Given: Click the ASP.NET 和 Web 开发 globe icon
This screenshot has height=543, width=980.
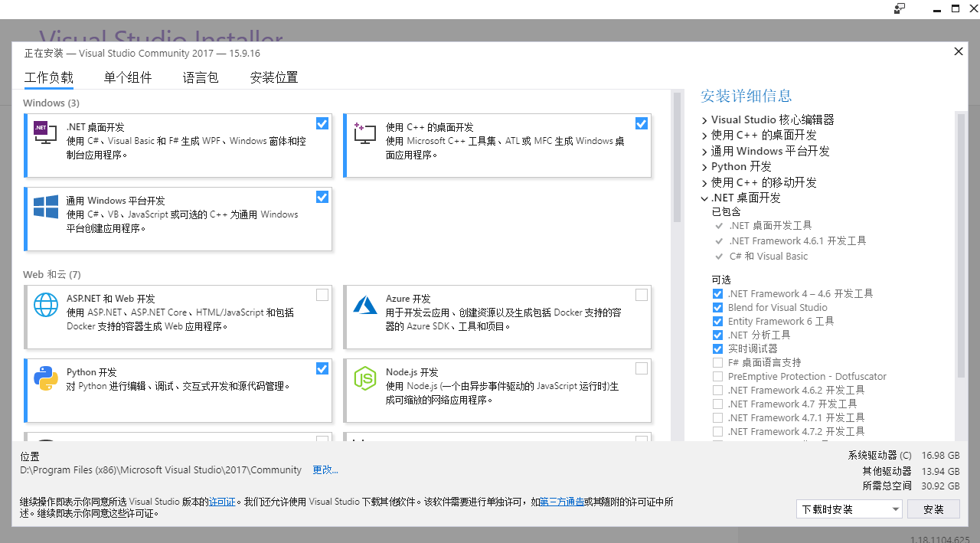Looking at the screenshot, I should pyautogui.click(x=45, y=304).
